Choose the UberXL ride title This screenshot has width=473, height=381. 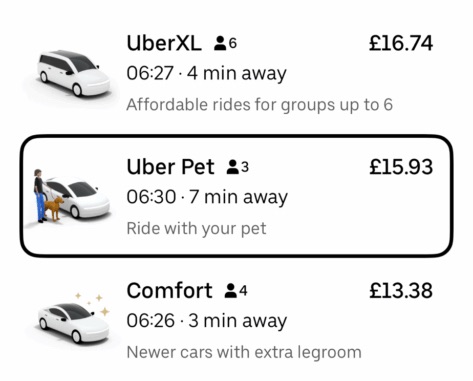[164, 43]
